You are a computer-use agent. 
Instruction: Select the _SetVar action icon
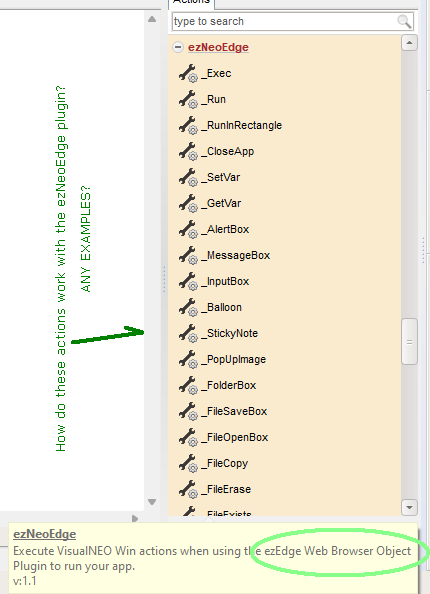coord(188,177)
